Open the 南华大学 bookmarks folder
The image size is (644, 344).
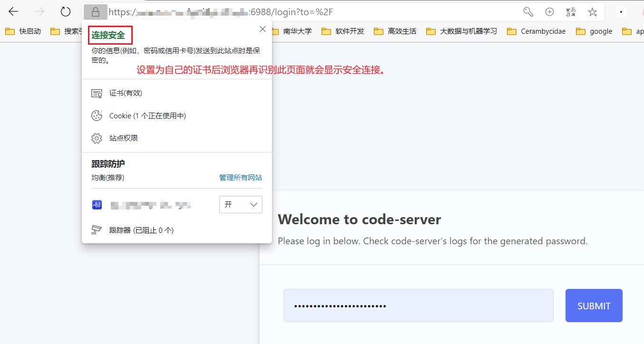pyautogui.click(x=291, y=31)
